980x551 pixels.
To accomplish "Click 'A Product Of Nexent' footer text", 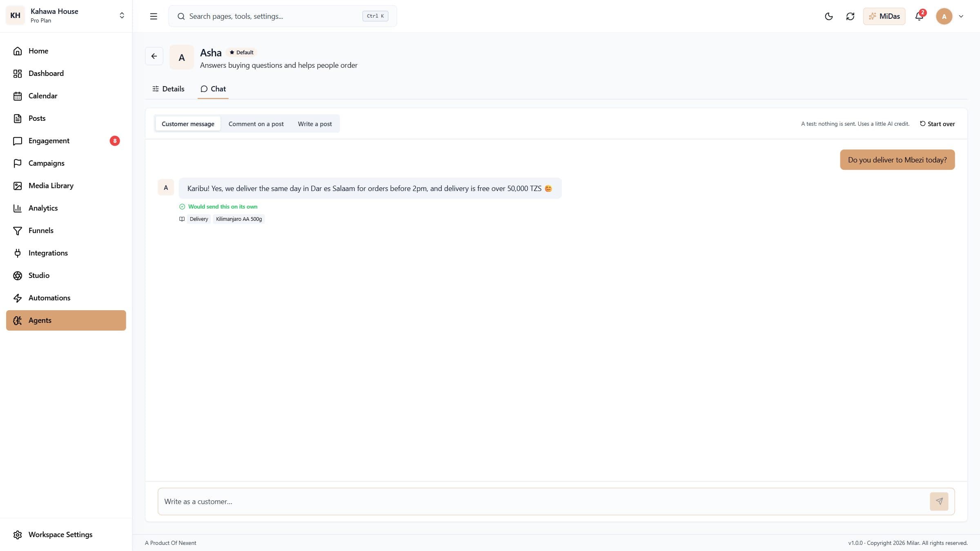I will 170,543.
